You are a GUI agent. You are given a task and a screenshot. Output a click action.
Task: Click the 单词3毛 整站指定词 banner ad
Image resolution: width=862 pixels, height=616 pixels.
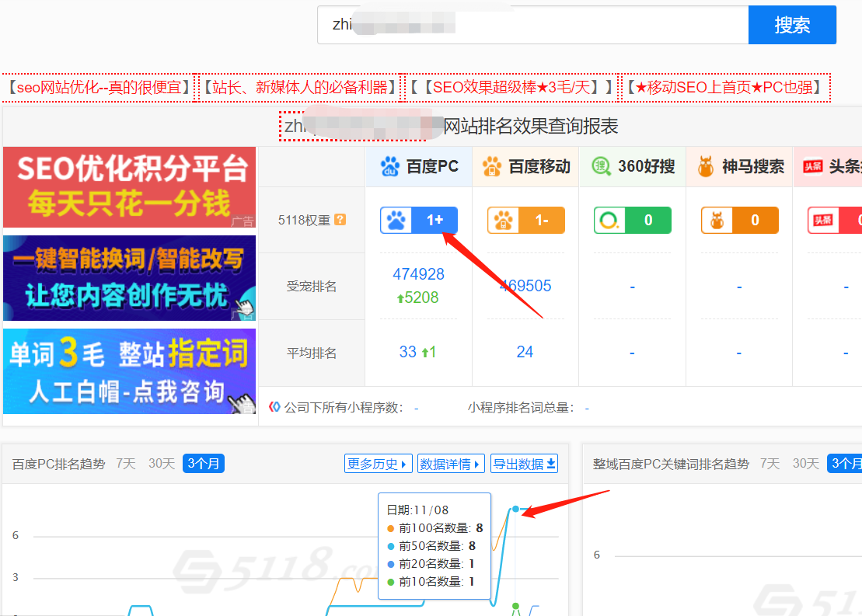(129, 371)
